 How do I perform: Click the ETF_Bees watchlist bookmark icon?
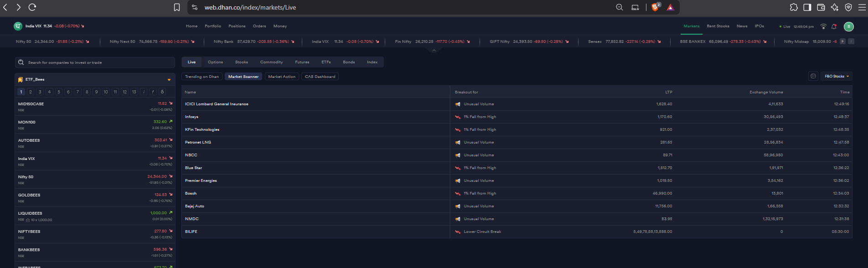click(x=21, y=80)
